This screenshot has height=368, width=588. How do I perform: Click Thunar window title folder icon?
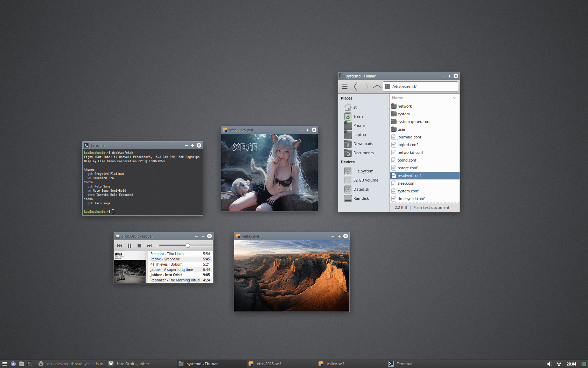click(342, 76)
